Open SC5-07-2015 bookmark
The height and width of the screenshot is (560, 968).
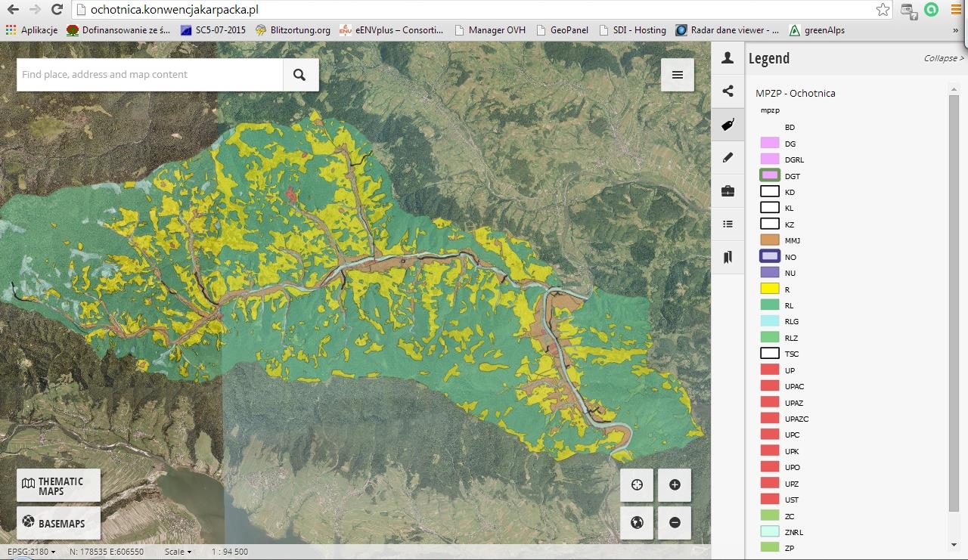click(213, 30)
